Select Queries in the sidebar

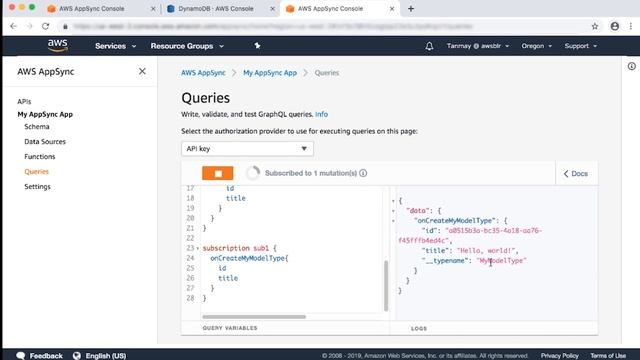(x=36, y=171)
